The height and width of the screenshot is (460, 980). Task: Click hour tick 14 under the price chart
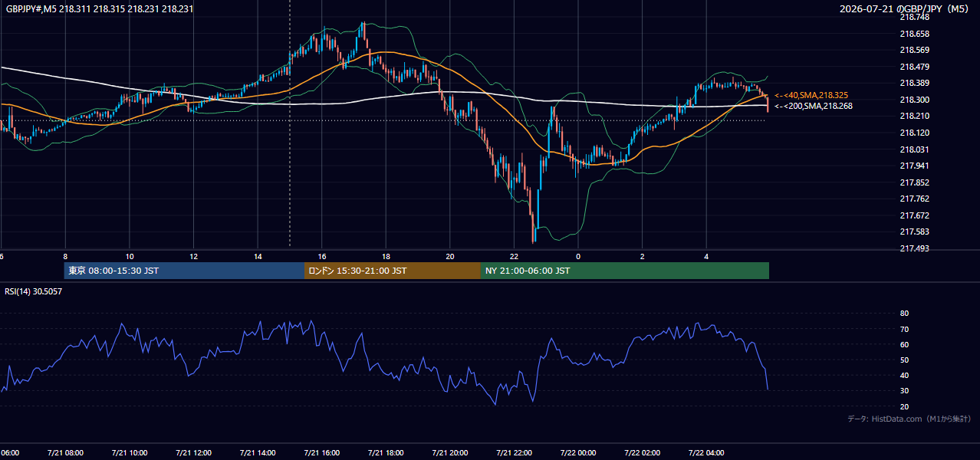258,257
